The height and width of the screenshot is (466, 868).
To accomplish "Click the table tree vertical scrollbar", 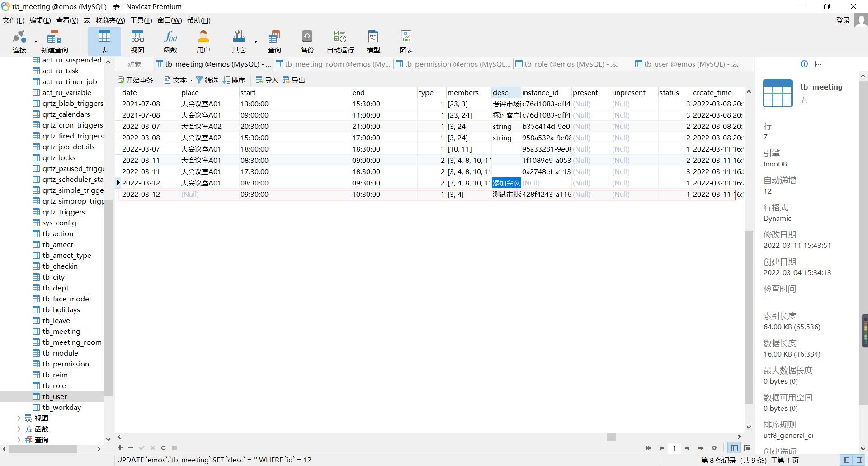I will [x=108, y=298].
